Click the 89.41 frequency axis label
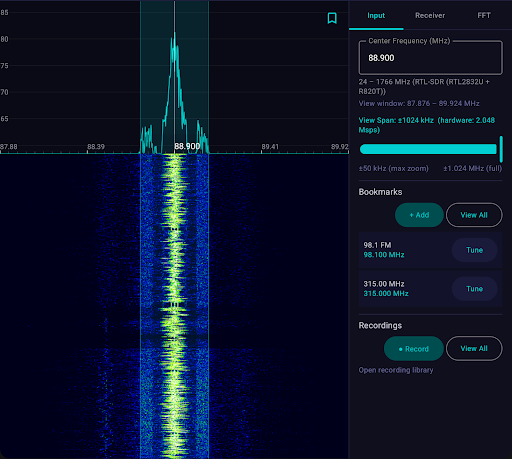Image resolution: width=512 pixels, height=459 pixels. click(270, 147)
